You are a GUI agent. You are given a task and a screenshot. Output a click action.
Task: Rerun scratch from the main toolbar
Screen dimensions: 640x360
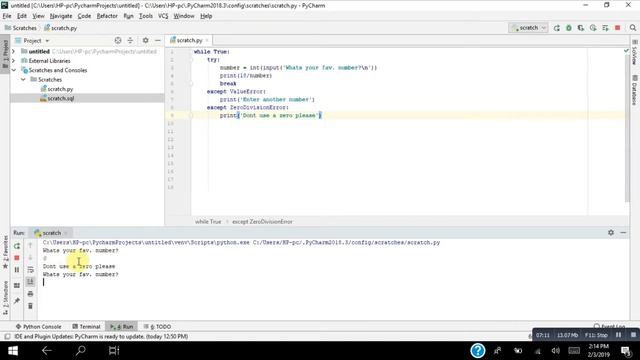point(556,28)
